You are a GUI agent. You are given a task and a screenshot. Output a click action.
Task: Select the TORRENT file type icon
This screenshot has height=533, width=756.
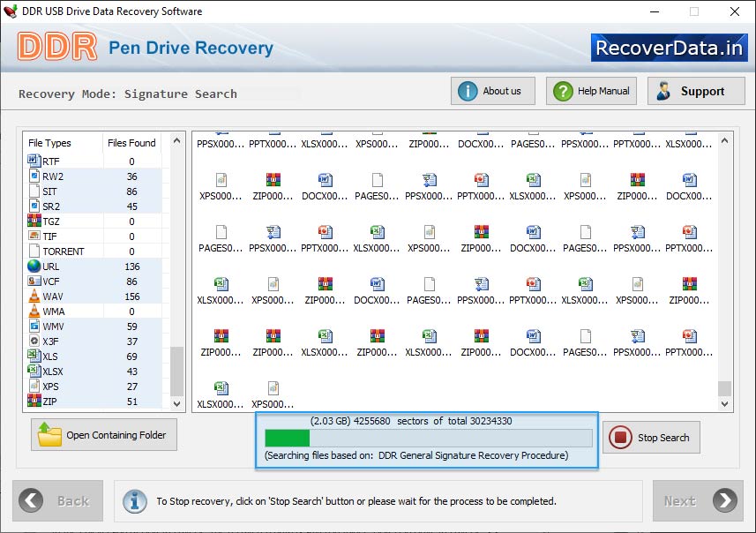(x=34, y=251)
